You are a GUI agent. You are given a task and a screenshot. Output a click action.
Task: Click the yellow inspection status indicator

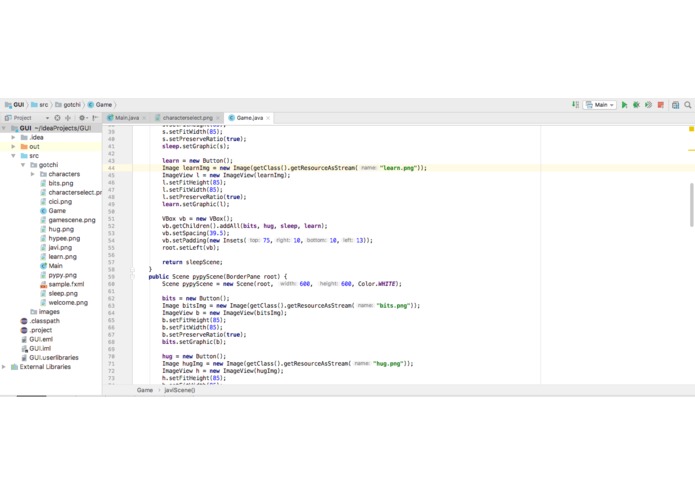coord(691,129)
